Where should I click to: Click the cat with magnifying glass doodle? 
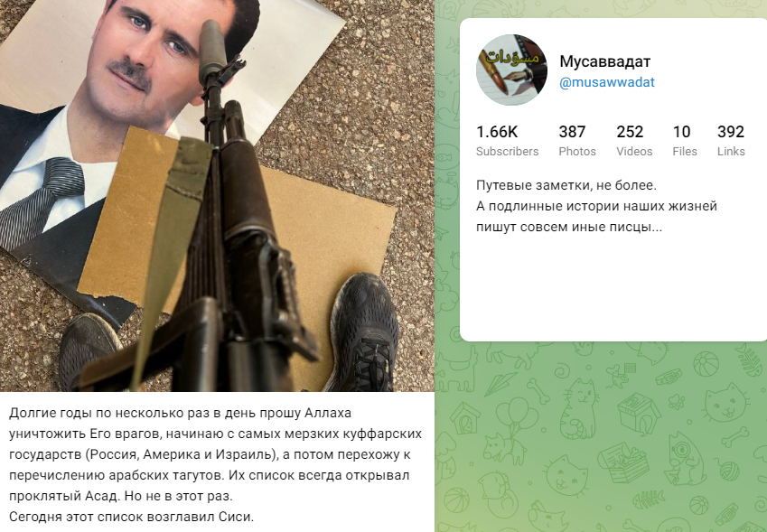pos(685,459)
